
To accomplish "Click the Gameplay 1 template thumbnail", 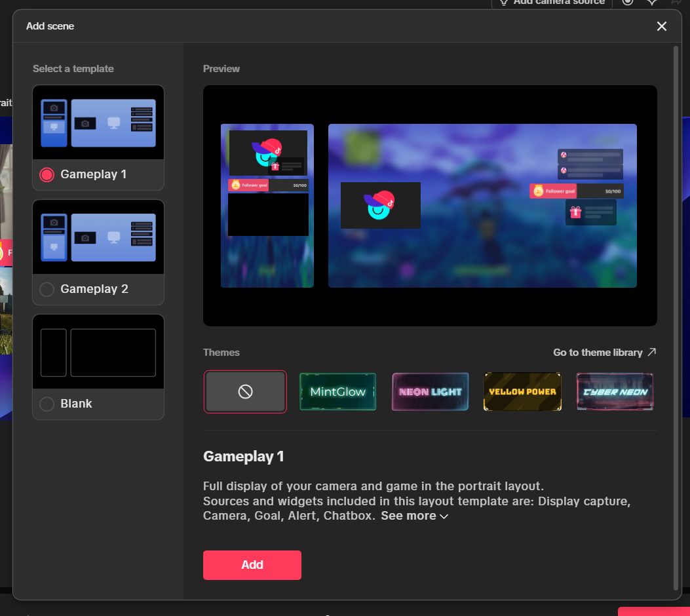I will (98, 123).
